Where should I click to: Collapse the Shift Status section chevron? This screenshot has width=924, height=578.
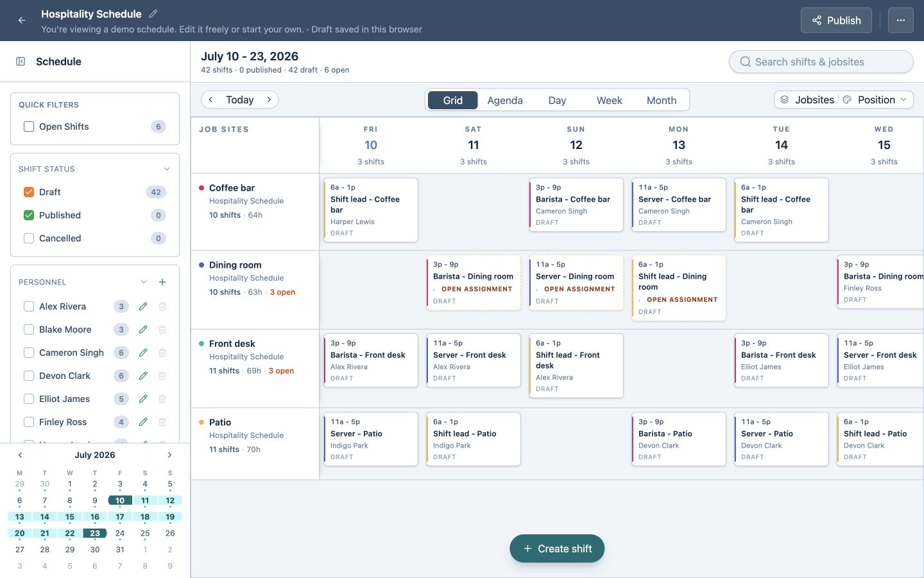(x=167, y=169)
